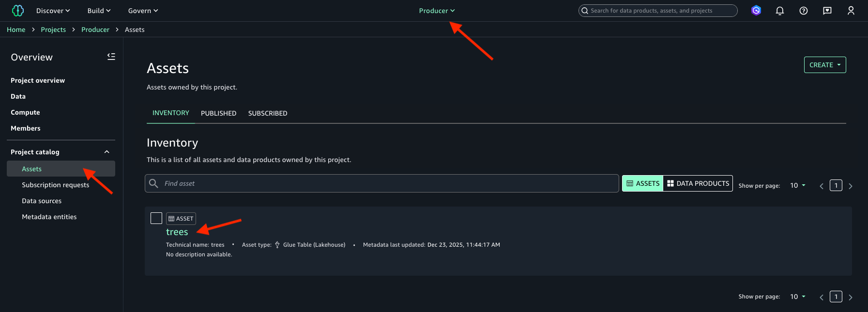This screenshot has height=312, width=868.
Task: Click the SageMaker Unified Studio logo
Action: click(x=18, y=11)
